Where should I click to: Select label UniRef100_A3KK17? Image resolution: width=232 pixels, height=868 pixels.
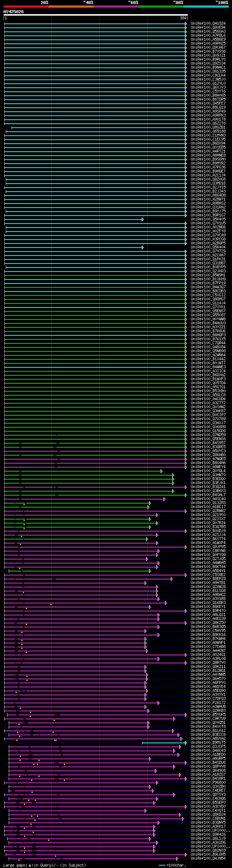pos(208,826)
